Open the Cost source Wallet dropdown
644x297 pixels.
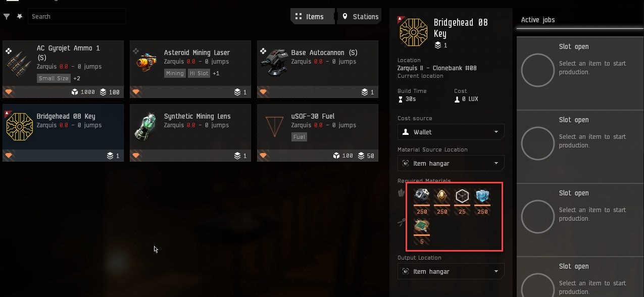(451, 132)
